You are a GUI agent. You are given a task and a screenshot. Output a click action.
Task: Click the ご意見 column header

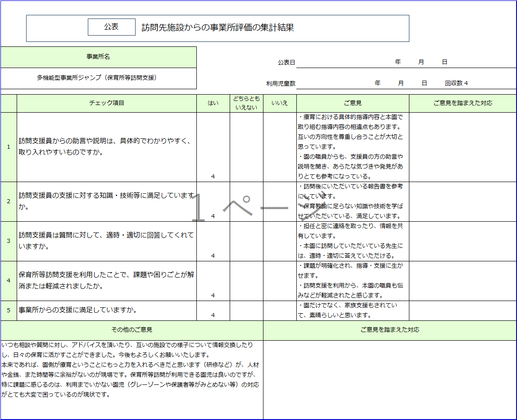click(x=353, y=103)
